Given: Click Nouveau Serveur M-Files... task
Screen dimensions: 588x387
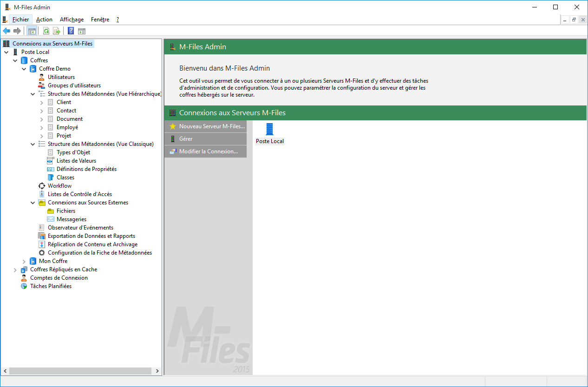Looking at the screenshot, I should pos(211,126).
